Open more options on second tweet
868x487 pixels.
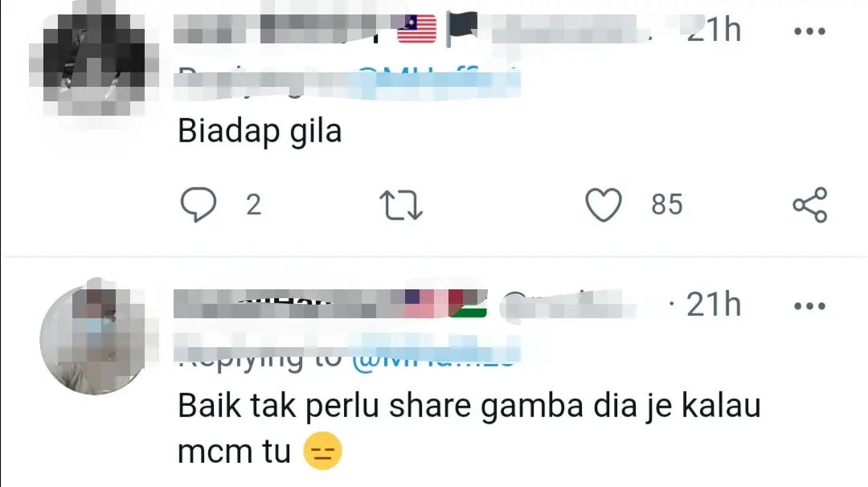tap(810, 305)
